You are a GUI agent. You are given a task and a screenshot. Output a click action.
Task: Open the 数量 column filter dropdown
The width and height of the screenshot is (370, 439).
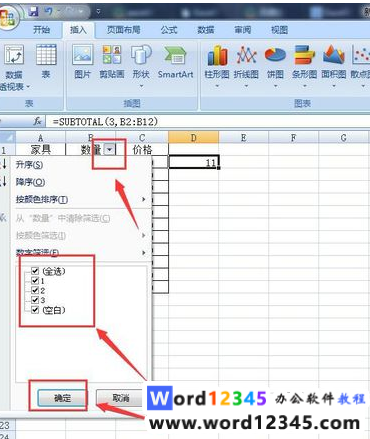point(110,150)
